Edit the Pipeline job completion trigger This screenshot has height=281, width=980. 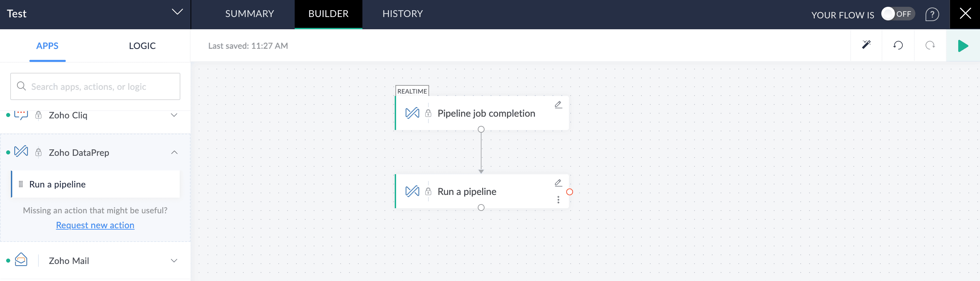click(558, 104)
